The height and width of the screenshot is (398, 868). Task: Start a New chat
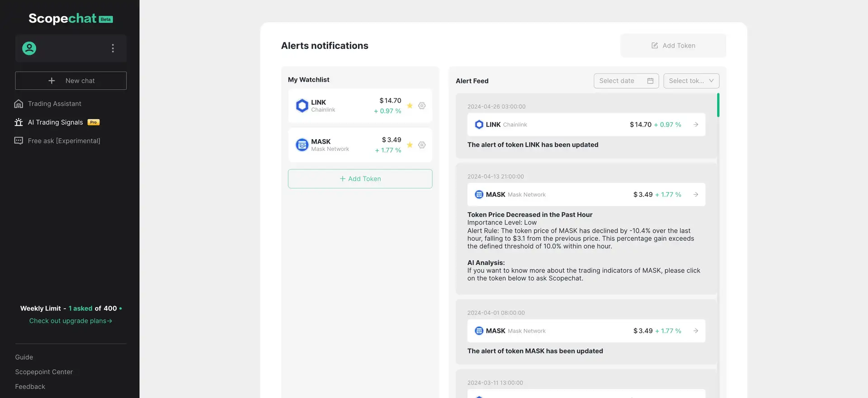click(x=71, y=81)
